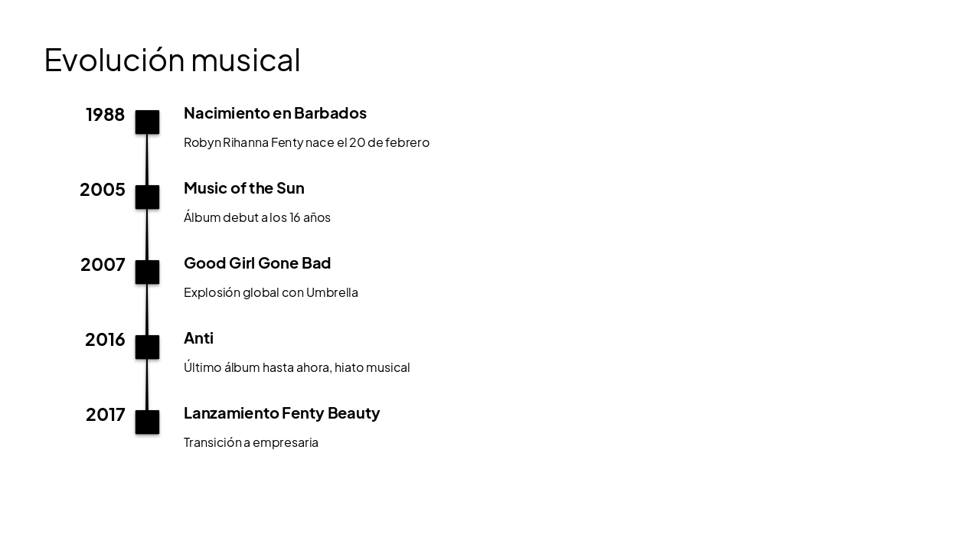Click the "Evolución musical" slide title
Image resolution: width=980 pixels, height=551 pixels.
[x=172, y=60]
